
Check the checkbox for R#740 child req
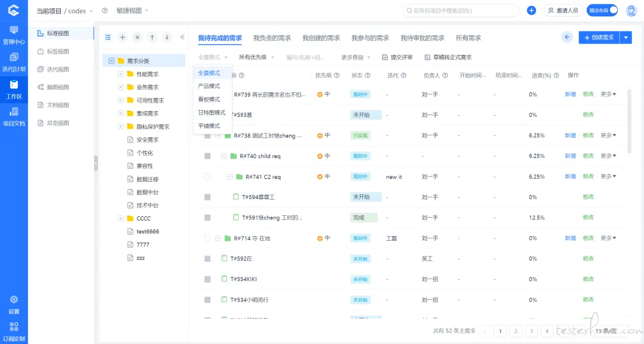(x=208, y=156)
